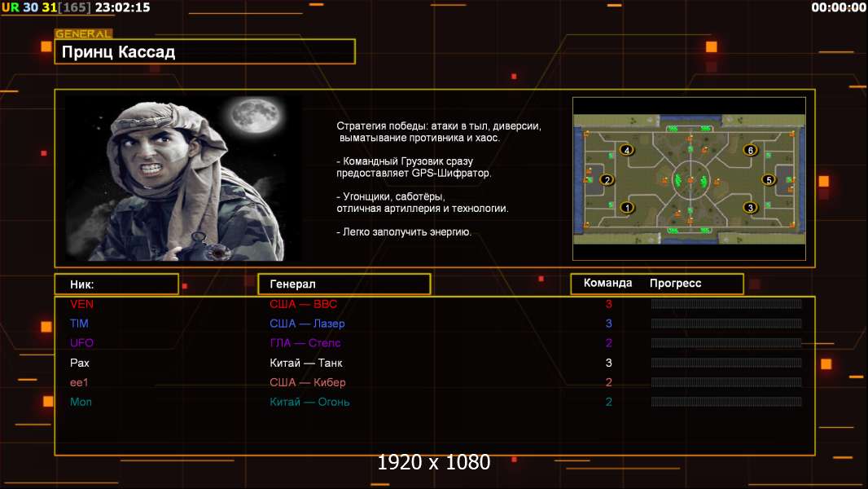Click the "Ник:" column header
868x489 pixels.
(x=116, y=284)
